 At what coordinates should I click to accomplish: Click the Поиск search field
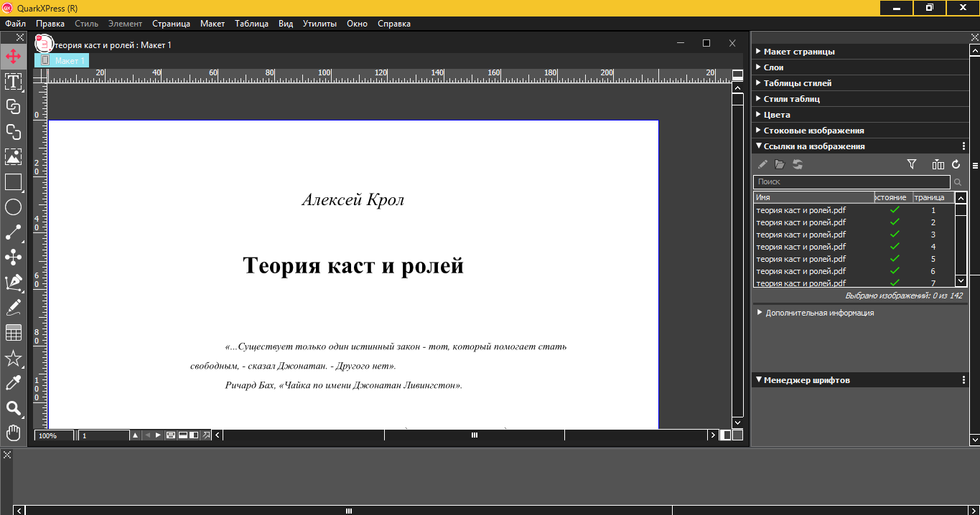851,182
